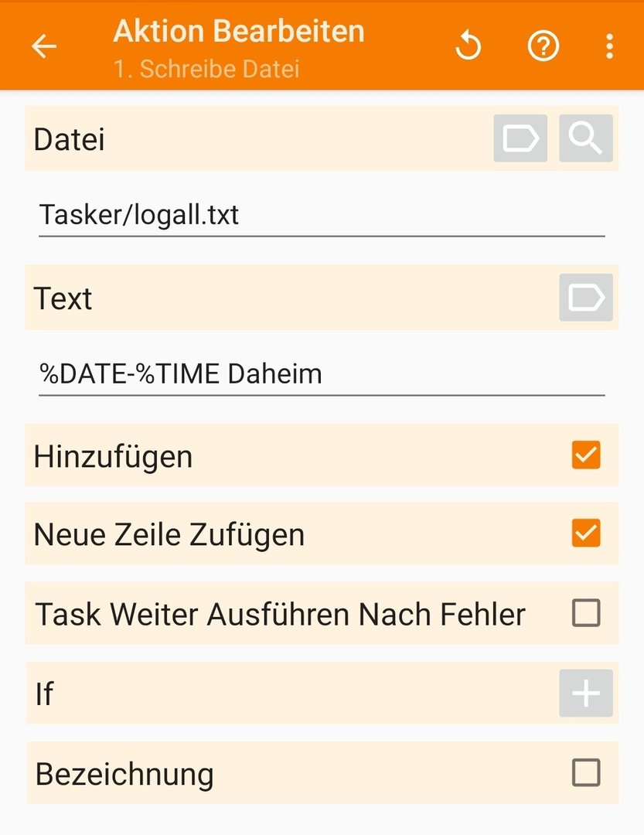Tap the Datei section label
This screenshot has height=835, width=644.
(x=70, y=140)
